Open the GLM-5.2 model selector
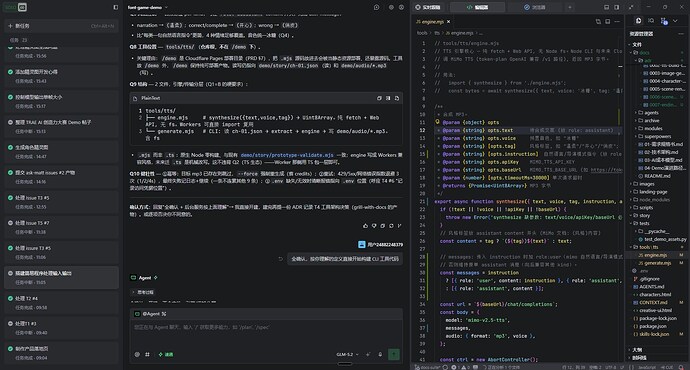Image resolution: width=690 pixels, height=370 pixels. (347, 354)
